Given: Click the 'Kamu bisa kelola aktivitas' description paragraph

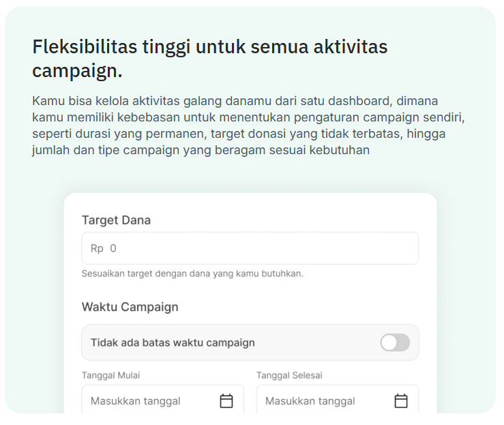Looking at the screenshot, I should (x=248, y=126).
